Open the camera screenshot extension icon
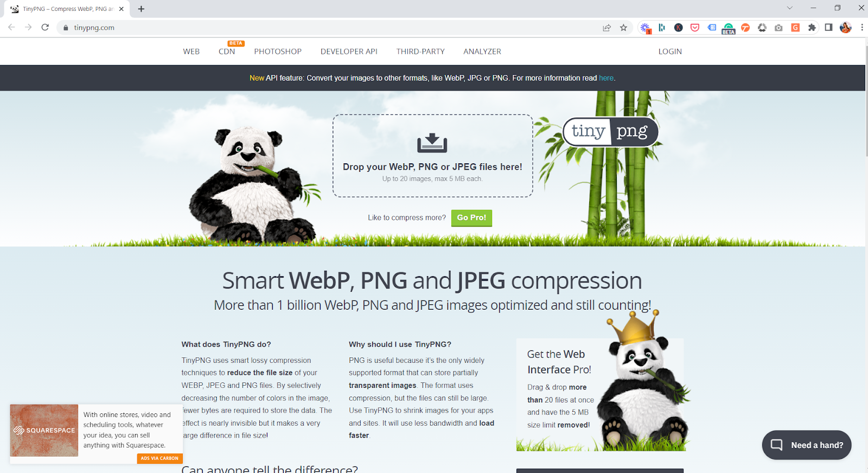 click(778, 28)
